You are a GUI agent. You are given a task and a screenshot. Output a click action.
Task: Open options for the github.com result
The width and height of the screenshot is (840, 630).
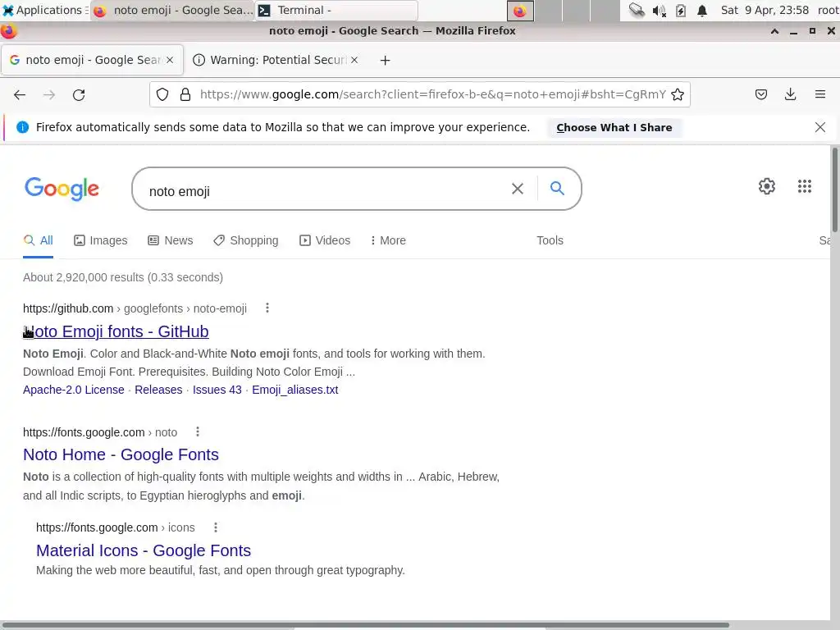tap(267, 308)
